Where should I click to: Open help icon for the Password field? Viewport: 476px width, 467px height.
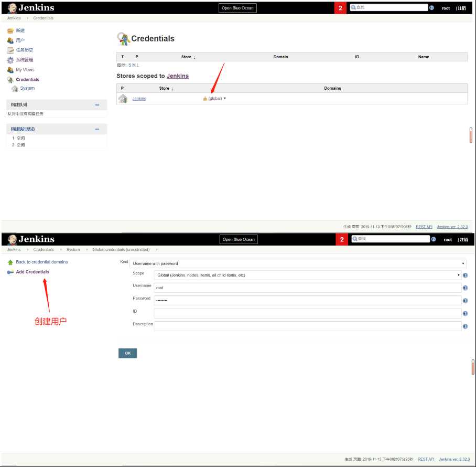(465, 301)
